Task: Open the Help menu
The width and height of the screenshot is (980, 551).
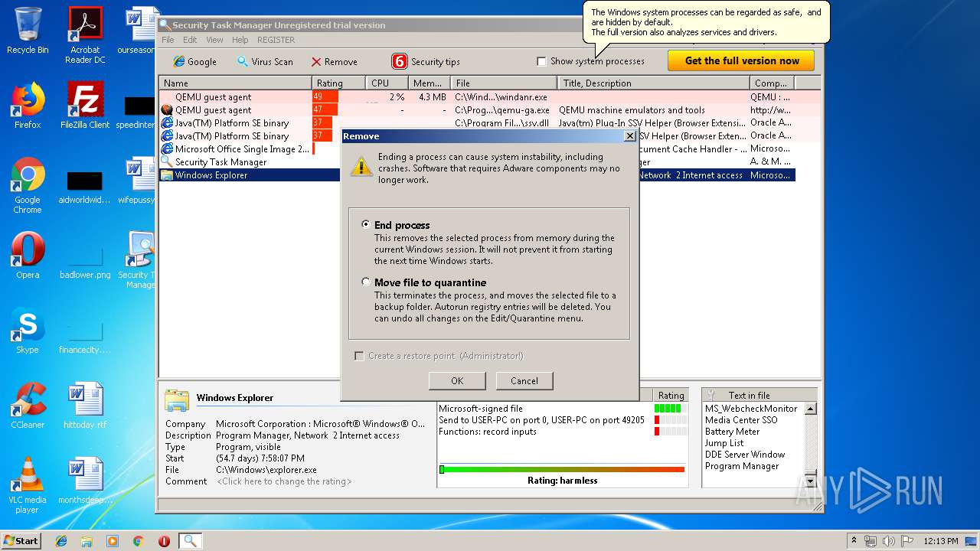Action: [x=240, y=40]
